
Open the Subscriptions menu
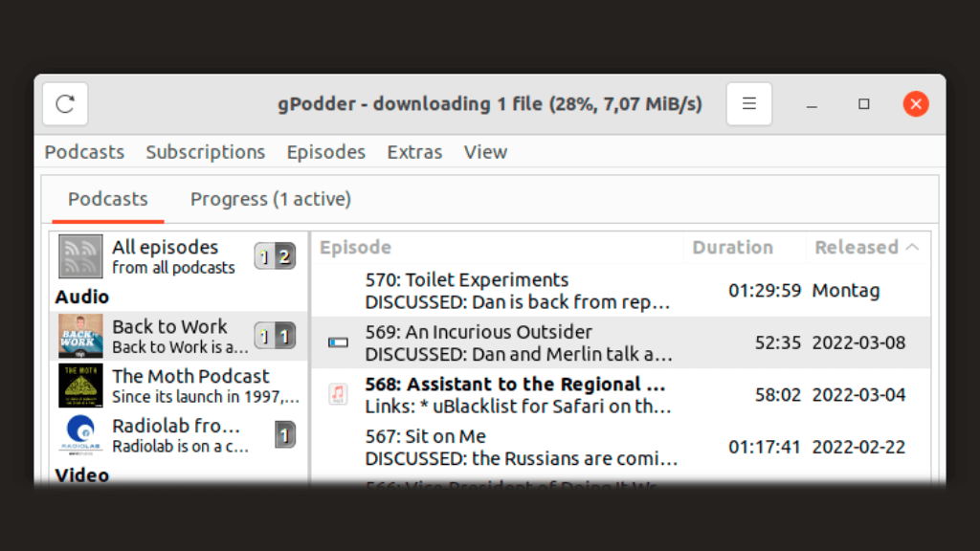click(205, 152)
